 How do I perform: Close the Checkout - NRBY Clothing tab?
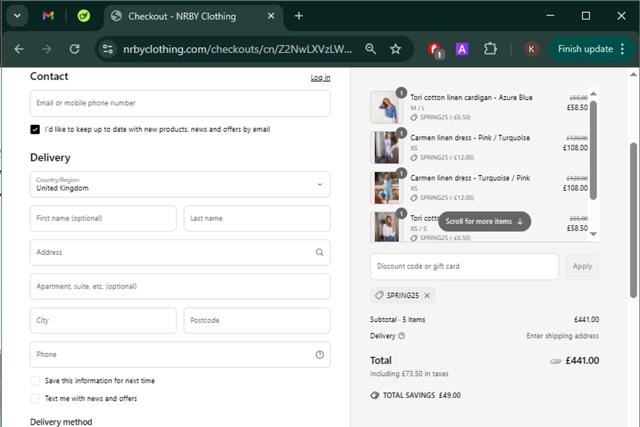click(x=271, y=16)
